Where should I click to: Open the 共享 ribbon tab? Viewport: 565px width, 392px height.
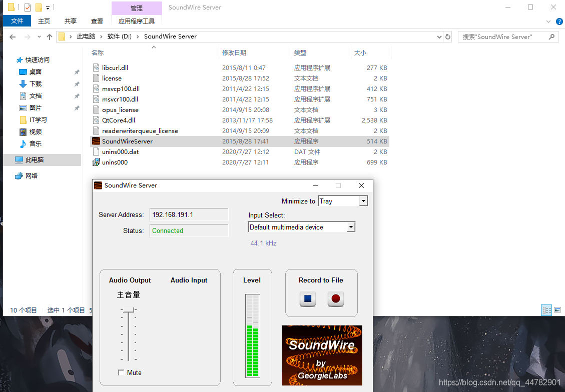[70, 21]
